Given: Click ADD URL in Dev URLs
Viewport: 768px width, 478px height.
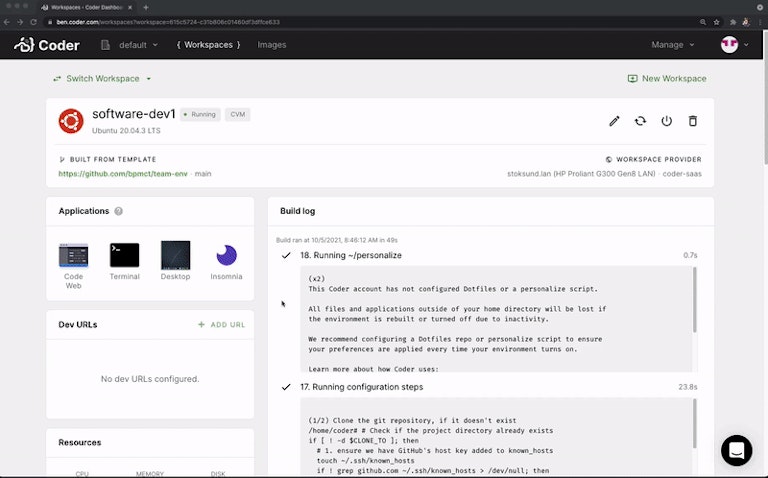Looking at the screenshot, I should [221, 325].
